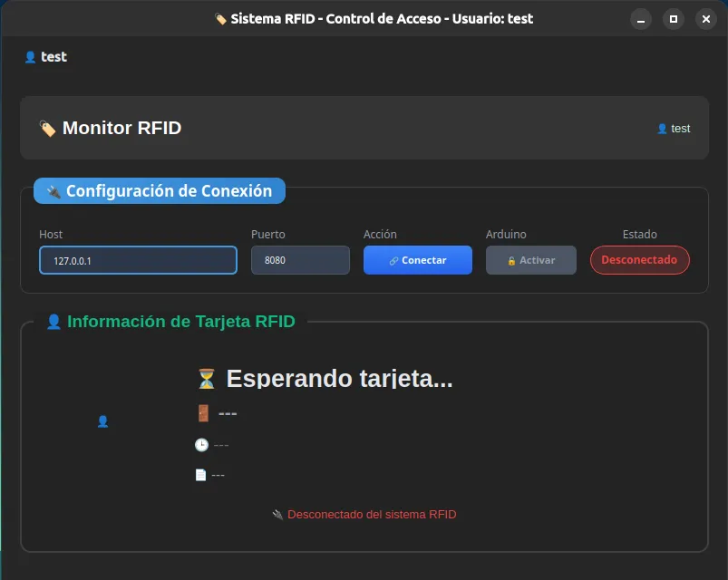Click the Conectar button

tap(417, 260)
